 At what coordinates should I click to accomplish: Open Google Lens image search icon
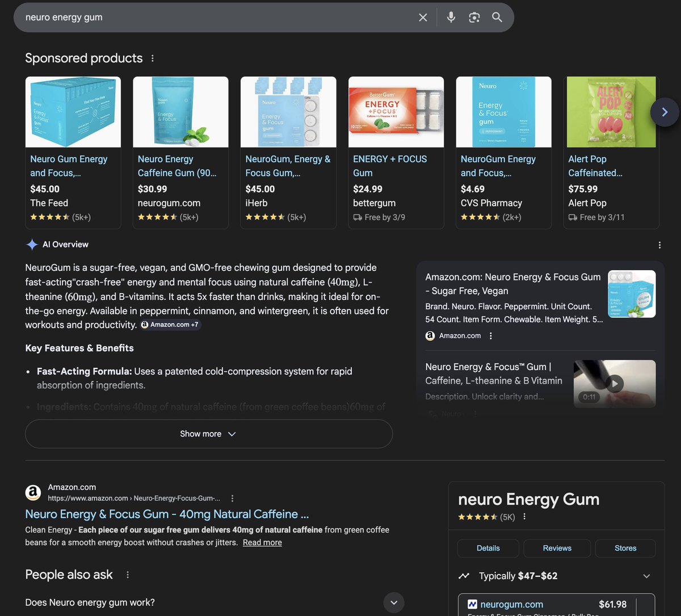[x=474, y=18]
